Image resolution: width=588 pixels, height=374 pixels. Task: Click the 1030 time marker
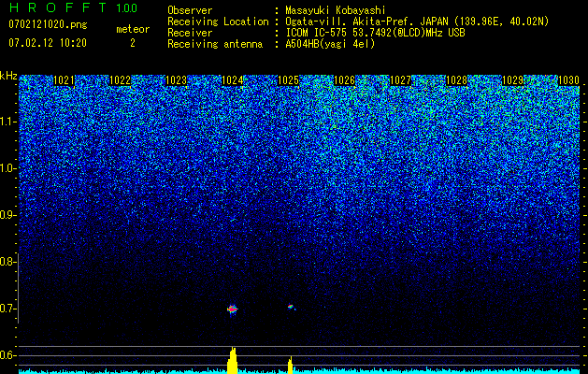(x=569, y=80)
